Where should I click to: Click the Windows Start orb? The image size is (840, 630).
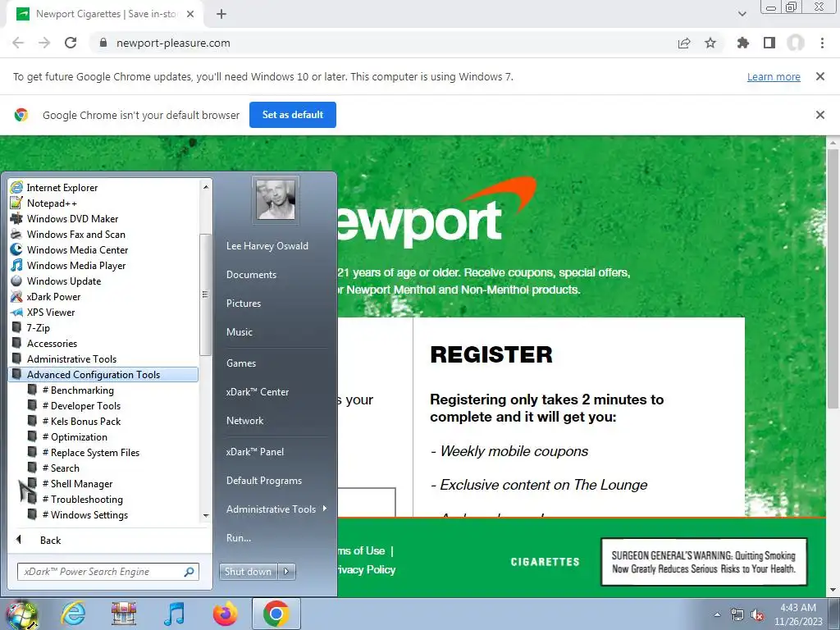[x=21, y=614]
